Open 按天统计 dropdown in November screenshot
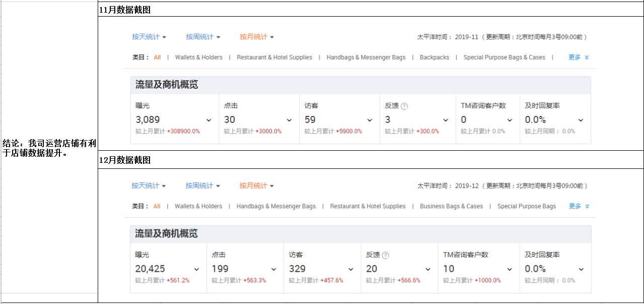Image resolution: width=644 pixels, height=304 pixels. (x=149, y=37)
